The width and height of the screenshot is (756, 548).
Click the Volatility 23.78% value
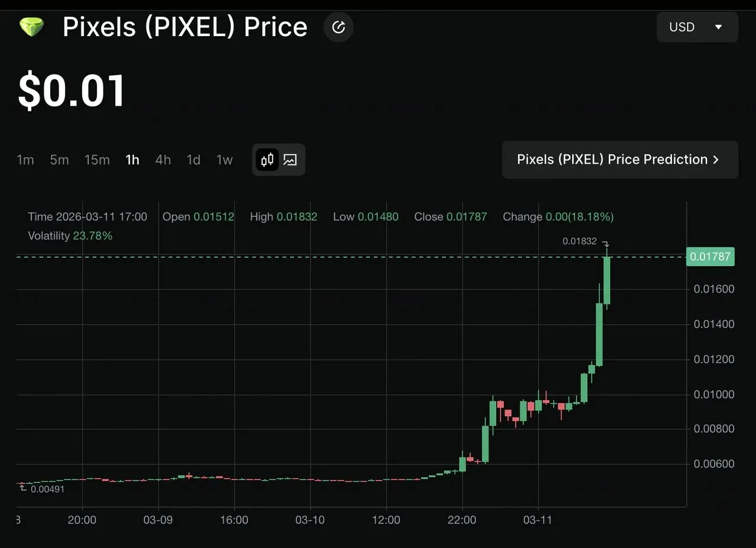(x=93, y=235)
